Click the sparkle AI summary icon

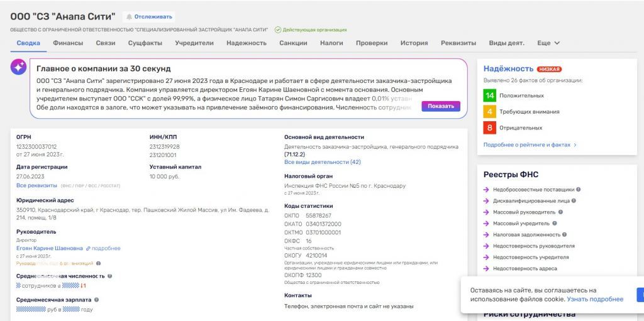coord(18,67)
